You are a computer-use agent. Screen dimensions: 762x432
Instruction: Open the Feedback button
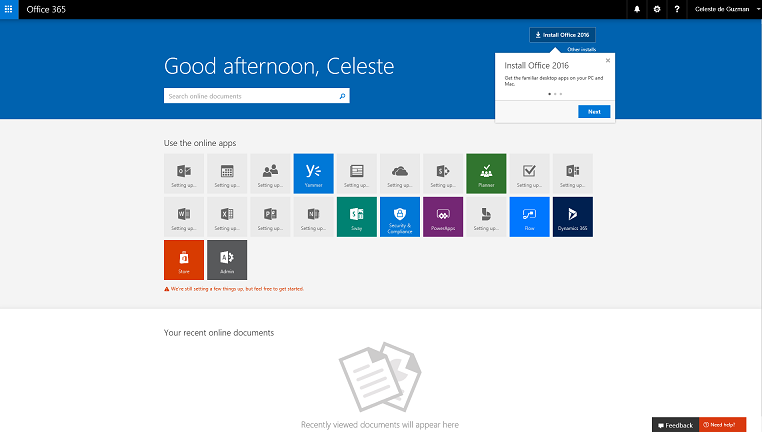pos(675,425)
